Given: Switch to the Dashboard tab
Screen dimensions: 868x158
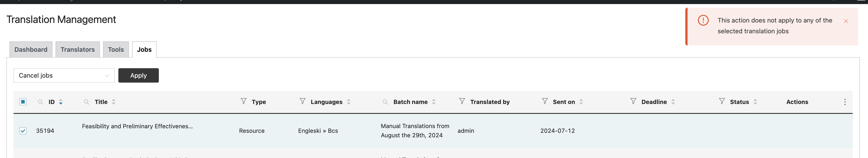Looking at the screenshot, I should point(31,50).
